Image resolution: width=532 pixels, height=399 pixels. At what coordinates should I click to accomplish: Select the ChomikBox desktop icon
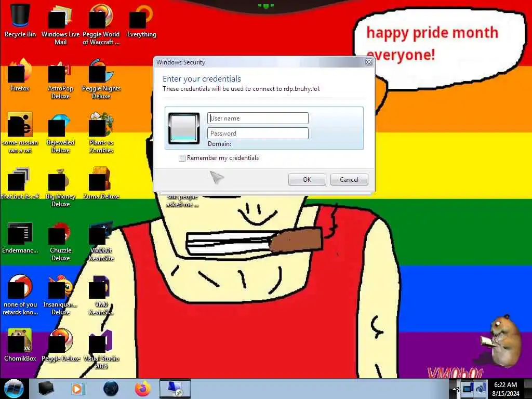point(20,345)
